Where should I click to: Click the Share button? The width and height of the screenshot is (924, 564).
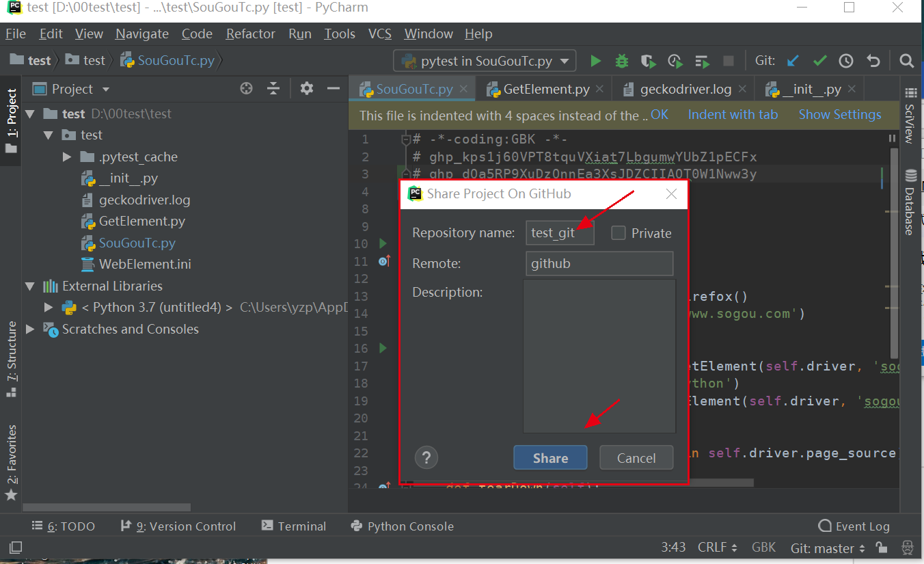point(550,458)
